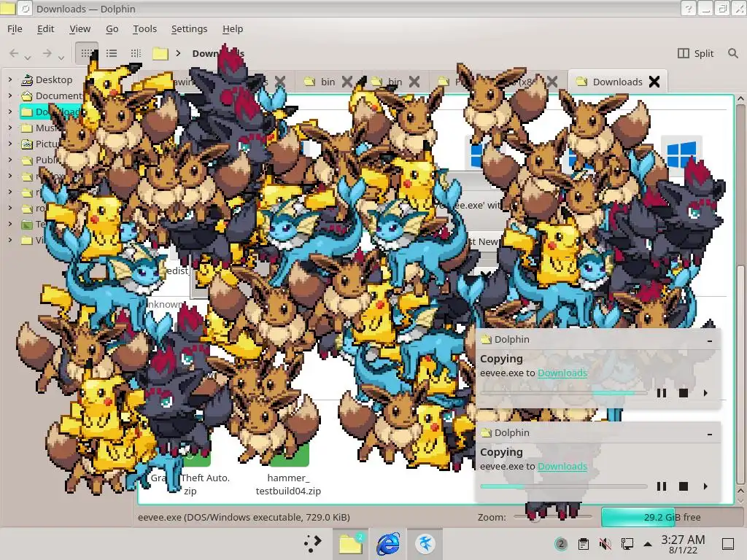
Task: Switch to compact view mode
Action: tap(112, 53)
